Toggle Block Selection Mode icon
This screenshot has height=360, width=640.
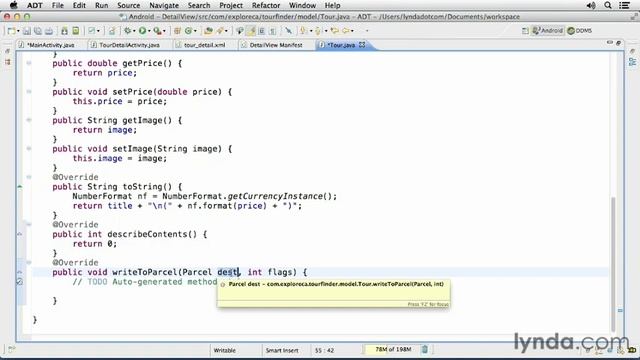click(x=262, y=31)
